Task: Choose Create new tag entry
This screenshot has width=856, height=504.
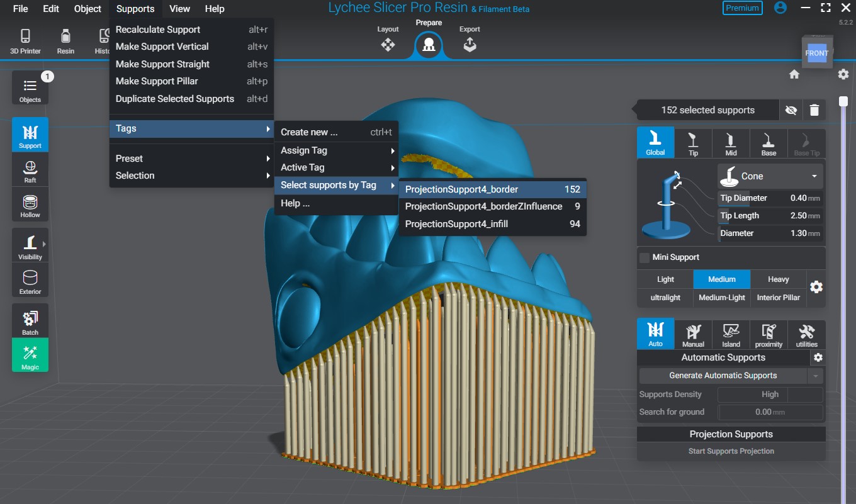Action: 336,132
